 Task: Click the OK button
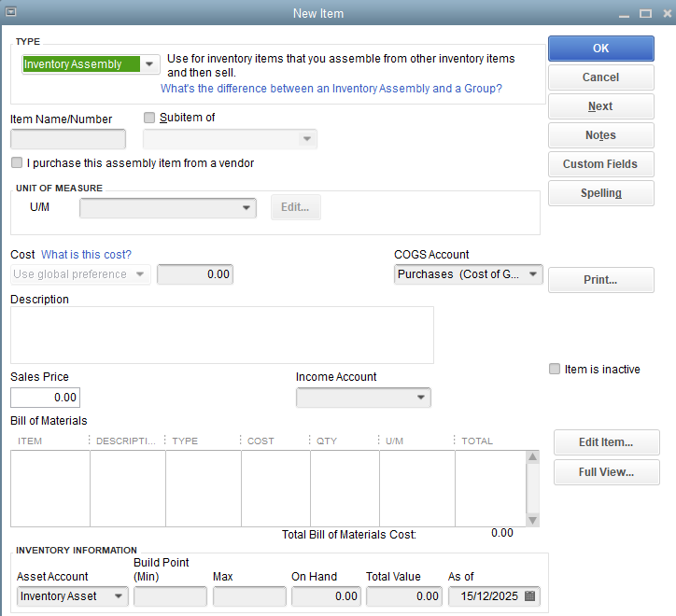(x=600, y=49)
